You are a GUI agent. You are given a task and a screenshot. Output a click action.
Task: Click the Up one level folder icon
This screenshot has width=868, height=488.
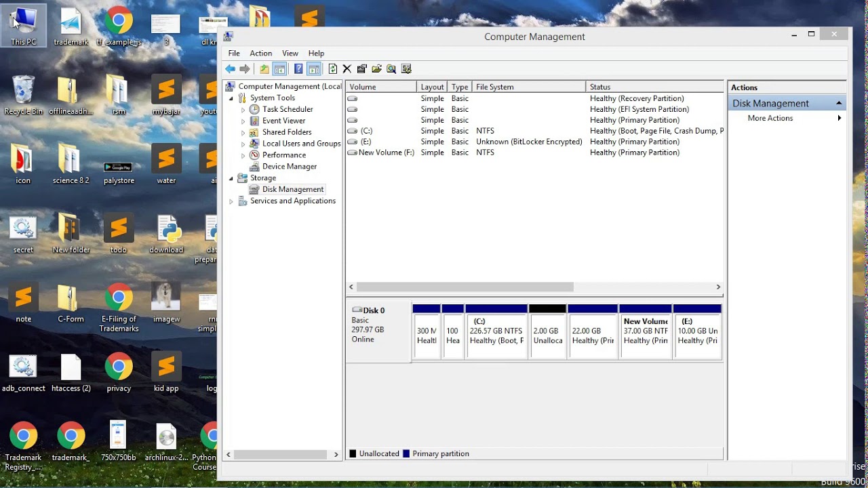pos(264,69)
